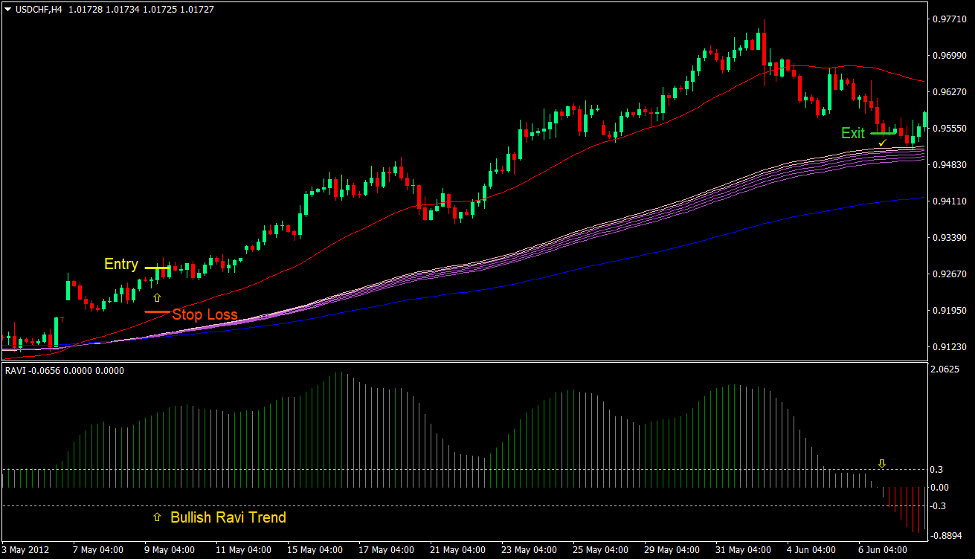This screenshot has height=560, width=977.
Task: Open the chart menu triangle beside USDCHF,H4
Action: (x=7, y=10)
